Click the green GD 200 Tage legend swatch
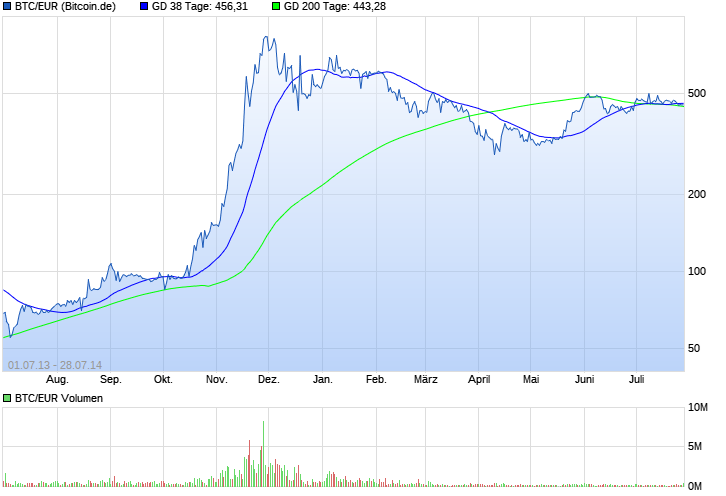726x496 pixels. [x=276, y=6]
